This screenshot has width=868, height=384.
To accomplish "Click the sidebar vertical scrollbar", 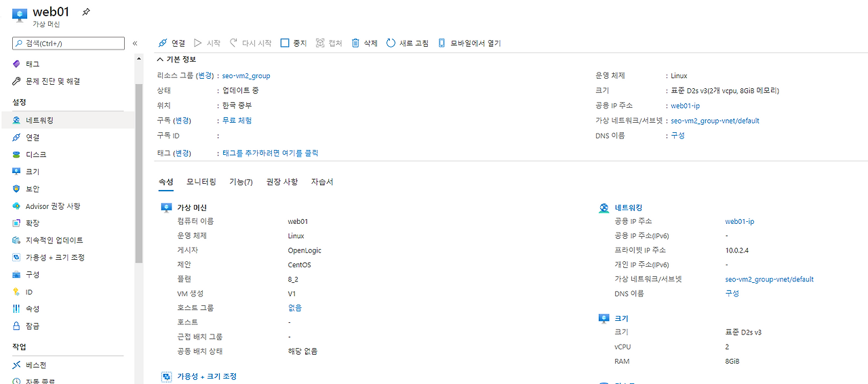I will [139, 173].
